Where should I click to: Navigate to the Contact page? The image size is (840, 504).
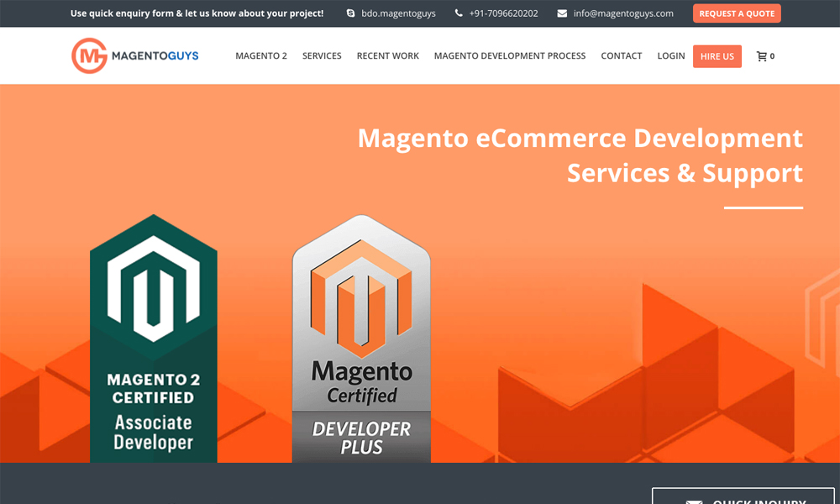[622, 56]
